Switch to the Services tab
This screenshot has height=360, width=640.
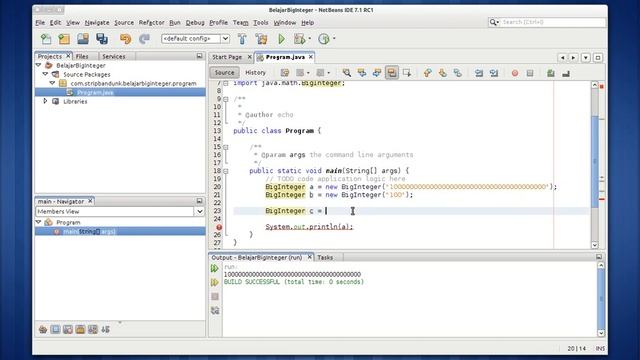point(114,56)
